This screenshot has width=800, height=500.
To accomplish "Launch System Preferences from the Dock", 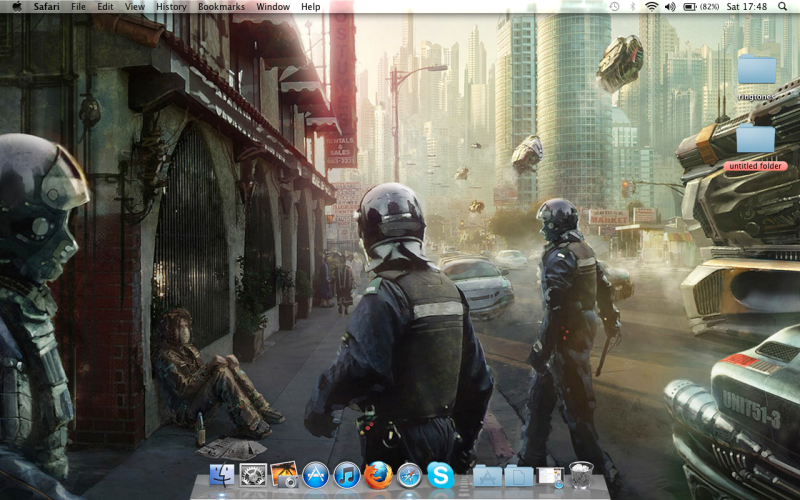I will point(253,475).
